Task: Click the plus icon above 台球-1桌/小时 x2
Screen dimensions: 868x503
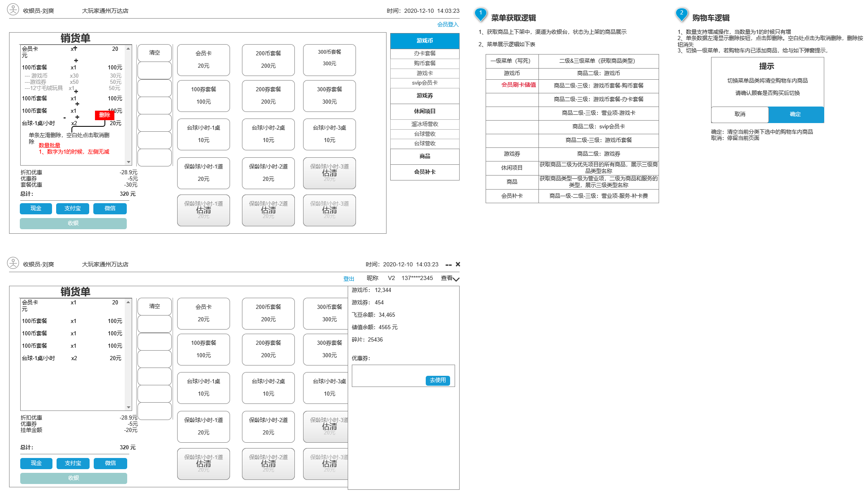Action: [x=77, y=117]
